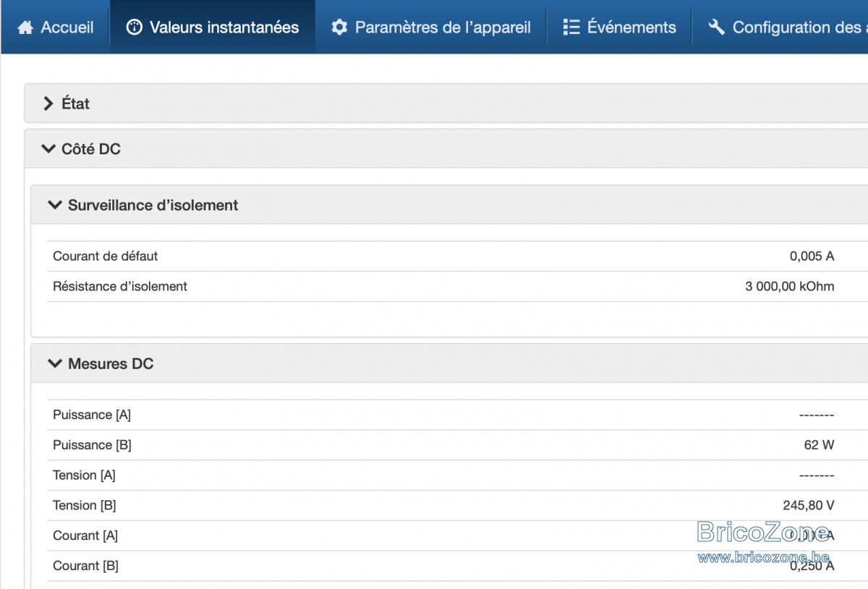Collapse the Mesures DC chevron
The width and height of the screenshot is (868, 589).
pos(55,363)
